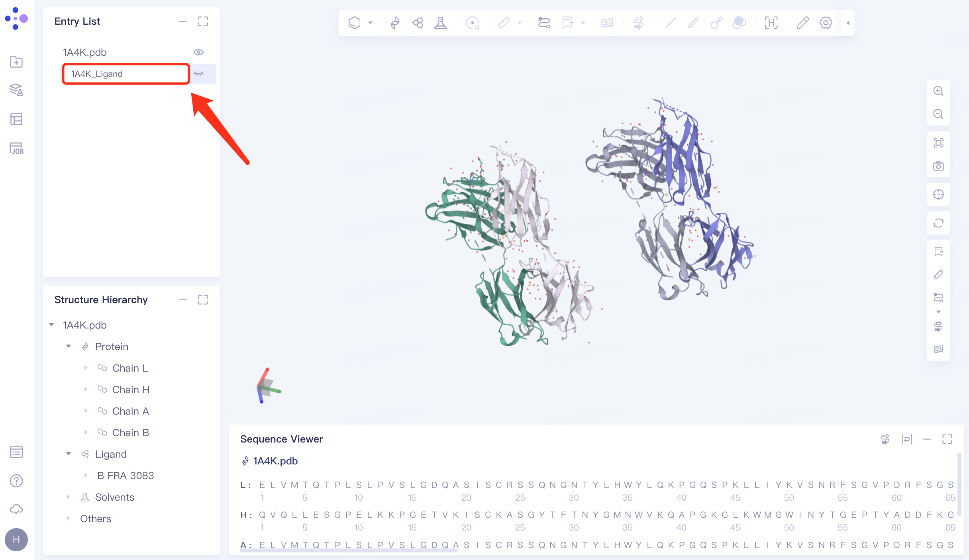Center the structure using the target icon

938,195
